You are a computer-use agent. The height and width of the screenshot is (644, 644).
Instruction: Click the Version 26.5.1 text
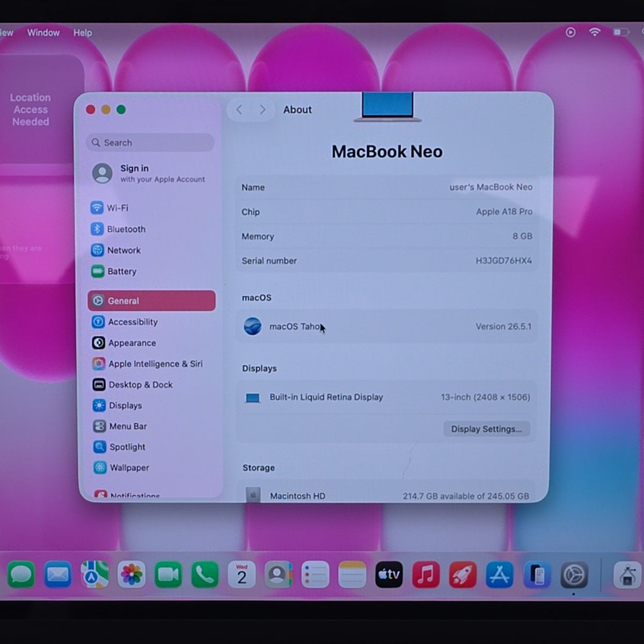click(x=503, y=326)
